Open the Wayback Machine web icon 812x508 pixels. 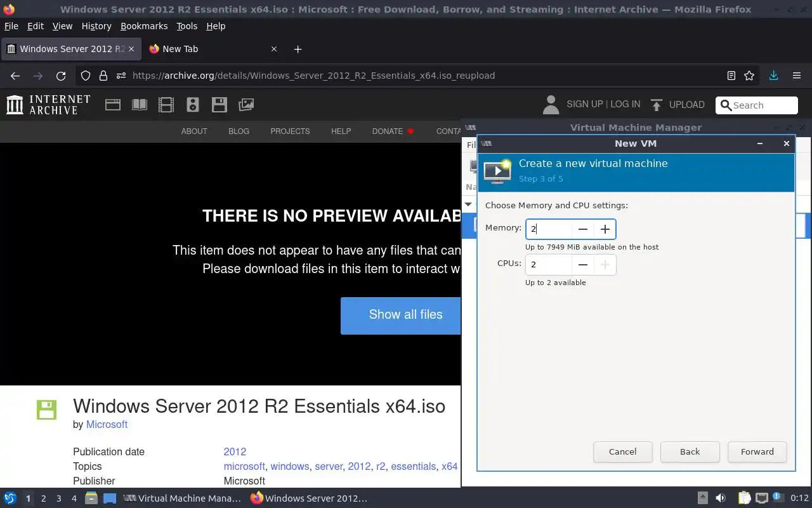coord(113,105)
